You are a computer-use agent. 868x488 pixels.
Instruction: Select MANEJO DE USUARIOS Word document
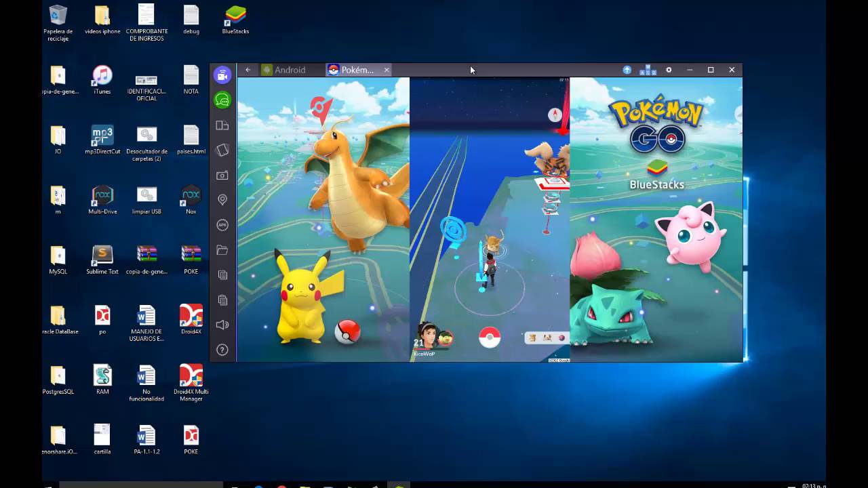point(146,323)
